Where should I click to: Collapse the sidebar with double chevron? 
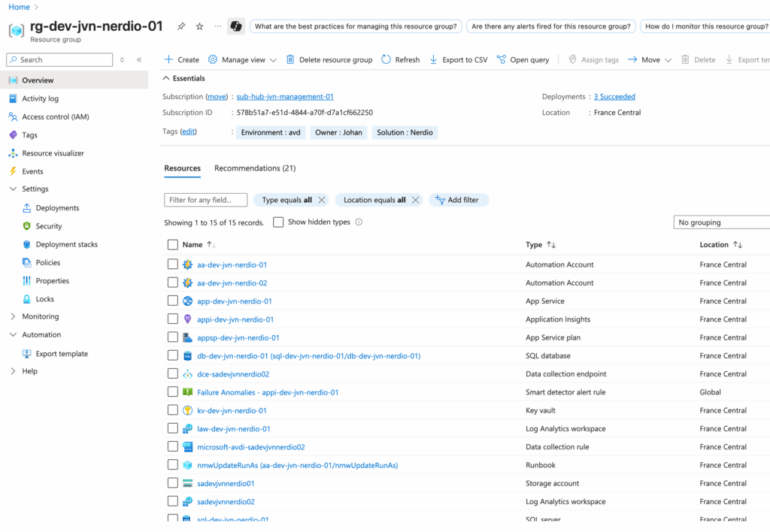click(139, 59)
